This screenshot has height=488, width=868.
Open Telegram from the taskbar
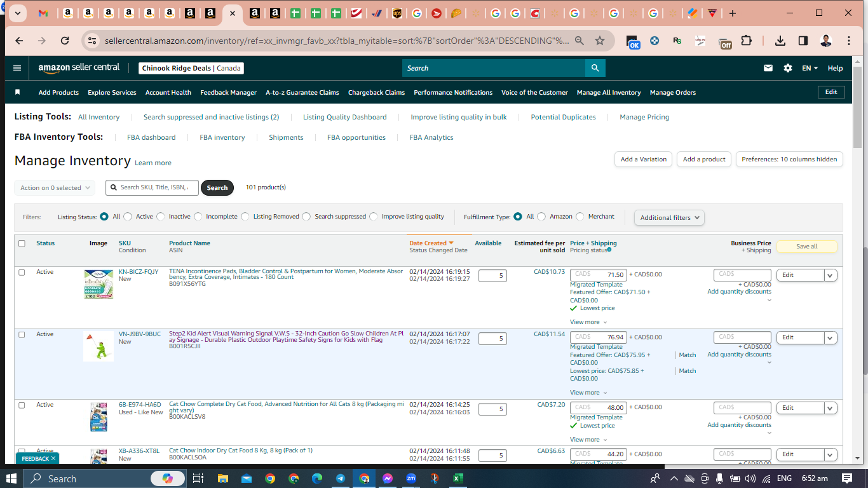pyautogui.click(x=341, y=478)
